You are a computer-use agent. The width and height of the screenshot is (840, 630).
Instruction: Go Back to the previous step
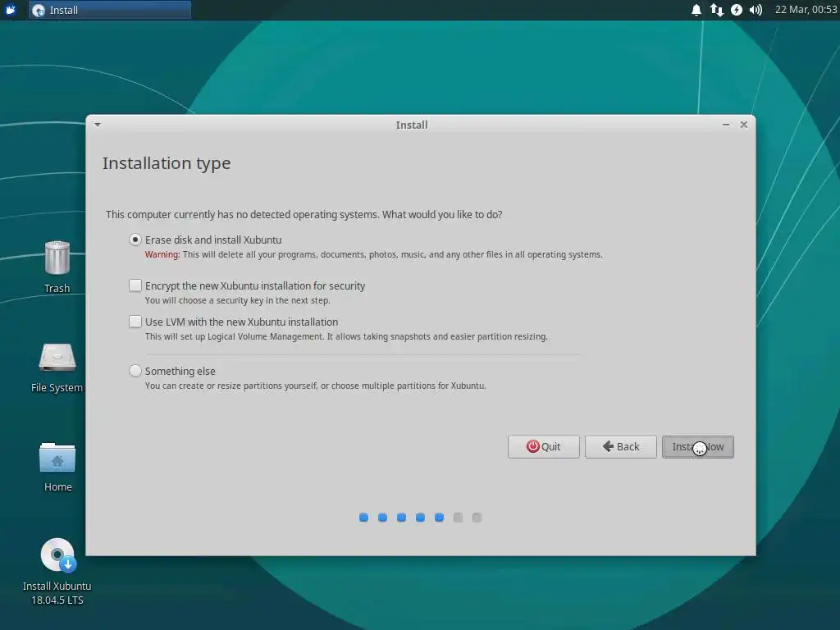[x=620, y=447]
